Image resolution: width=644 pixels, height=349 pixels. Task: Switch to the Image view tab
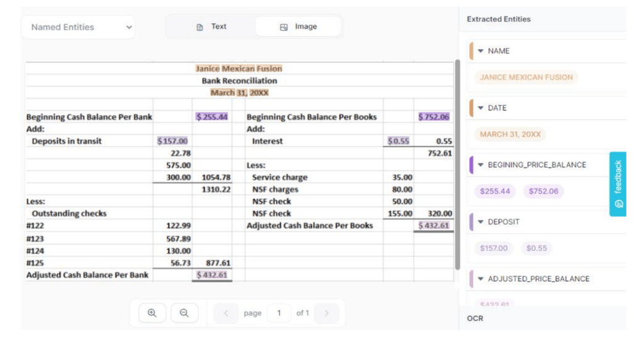[x=298, y=27]
